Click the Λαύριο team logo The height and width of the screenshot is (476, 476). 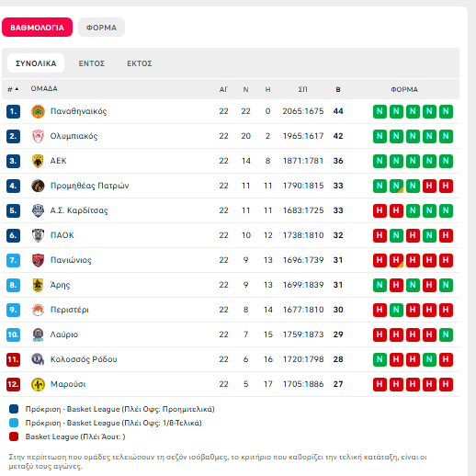(38, 334)
